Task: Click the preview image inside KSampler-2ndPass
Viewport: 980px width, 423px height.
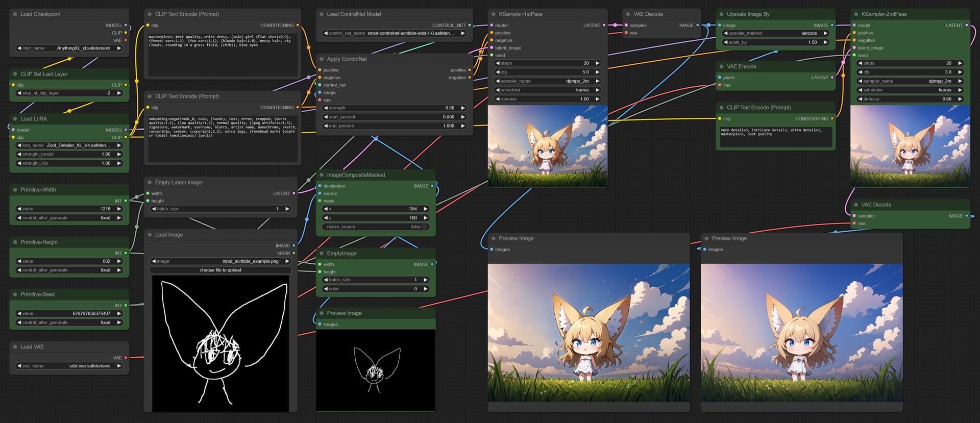Action: click(x=910, y=146)
